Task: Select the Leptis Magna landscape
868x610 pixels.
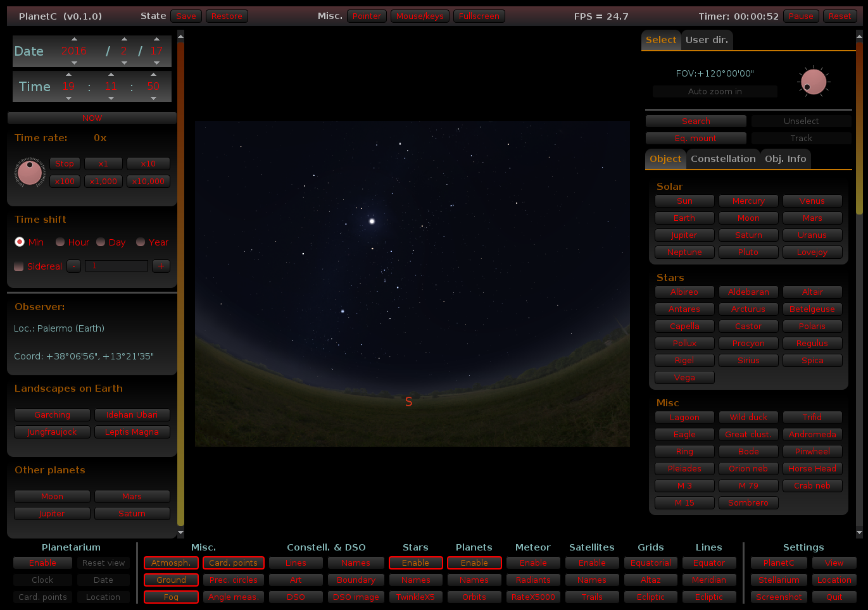Action: [132, 432]
